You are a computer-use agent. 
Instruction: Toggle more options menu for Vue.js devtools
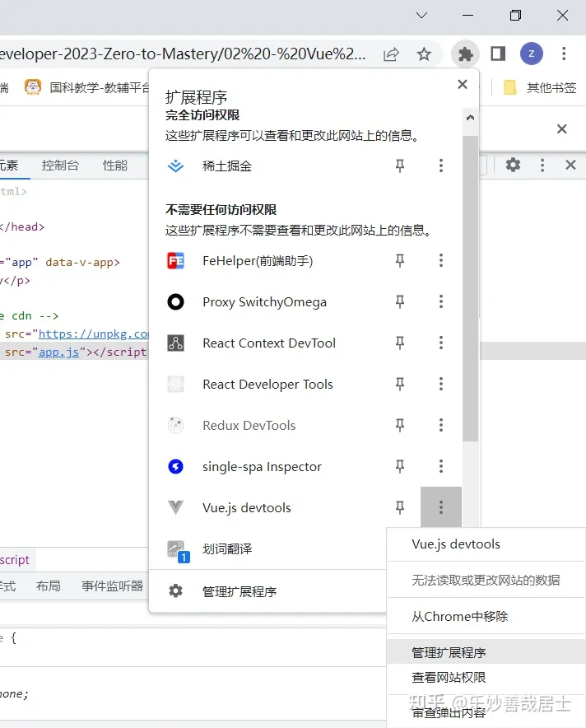(x=441, y=507)
